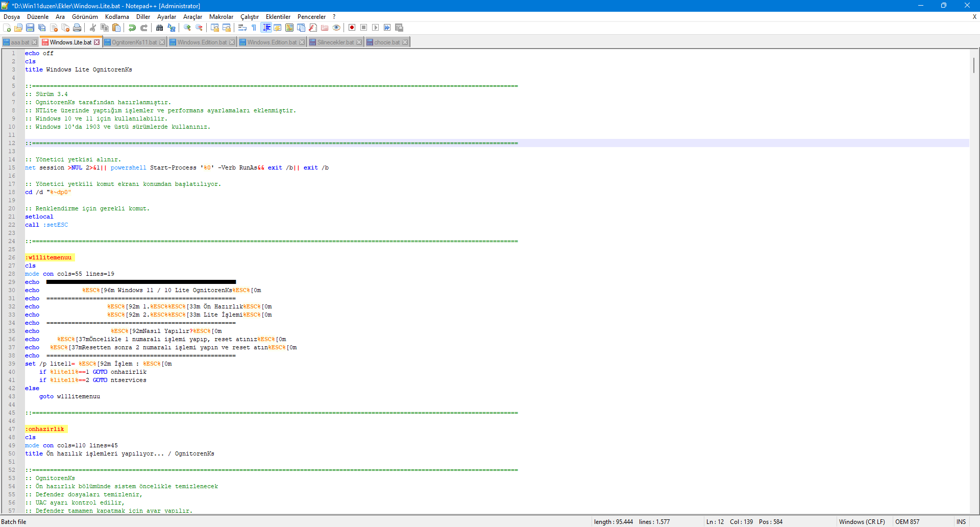Show all characters pilcrow icon
Image resolution: width=980 pixels, height=527 pixels.
pyautogui.click(x=254, y=28)
